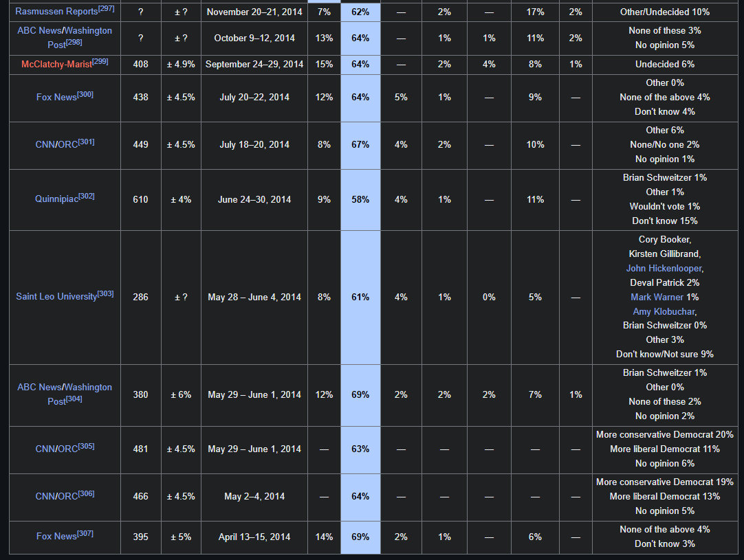Open Fox News link in July 2014 row
Image resolution: width=744 pixels, height=560 pixels.
56,97
